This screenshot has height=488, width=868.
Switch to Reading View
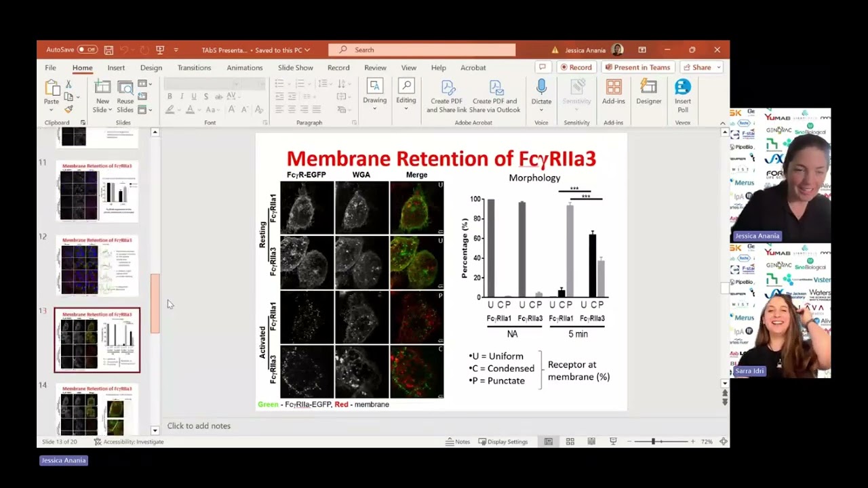(591, 442)
